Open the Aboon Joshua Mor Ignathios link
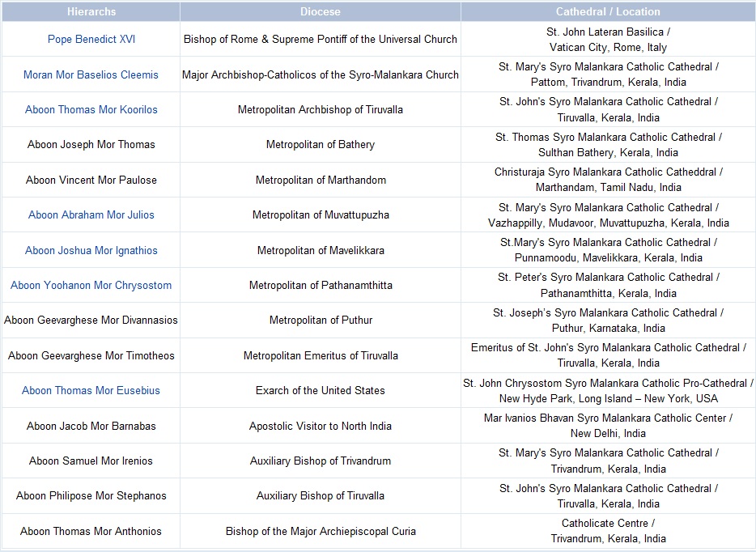 91,249
